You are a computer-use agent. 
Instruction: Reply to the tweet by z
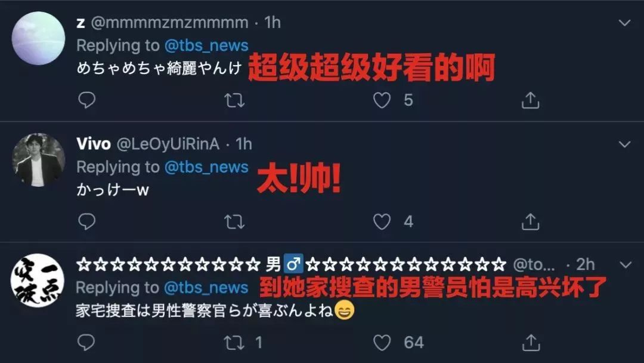point(86,100)
